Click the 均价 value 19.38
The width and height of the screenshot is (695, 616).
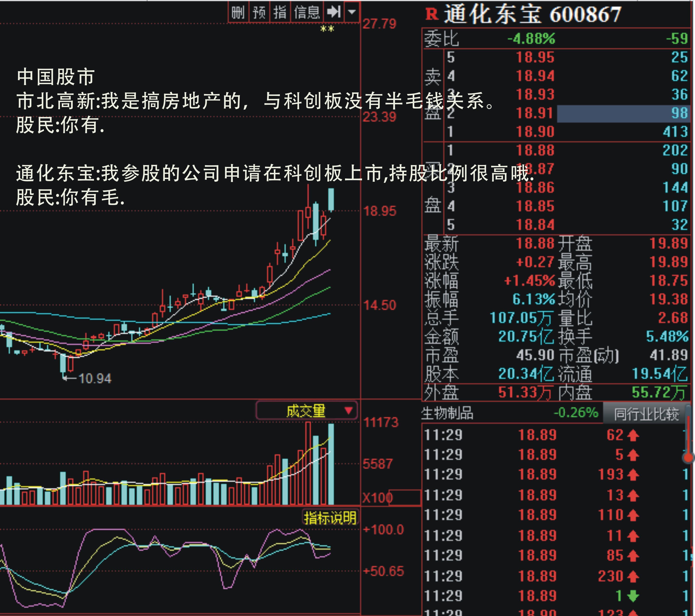[x=669, y=299]
